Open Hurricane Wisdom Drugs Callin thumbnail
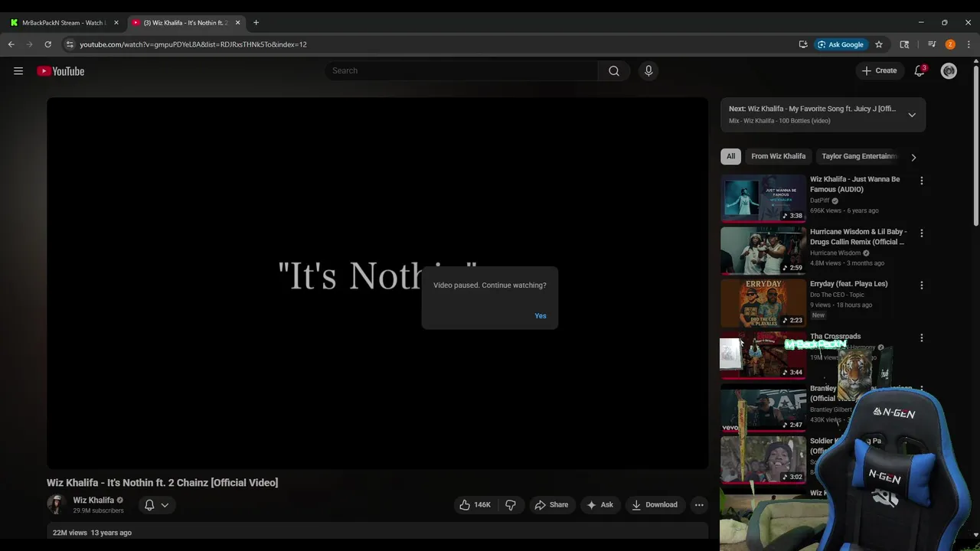 coord(763,251)
